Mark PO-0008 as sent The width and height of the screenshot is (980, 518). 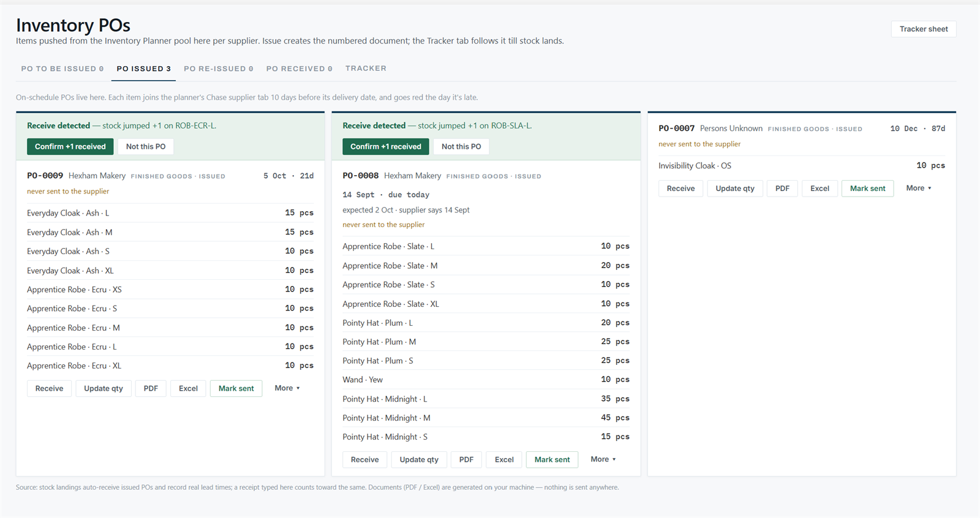tap(552, 459)
